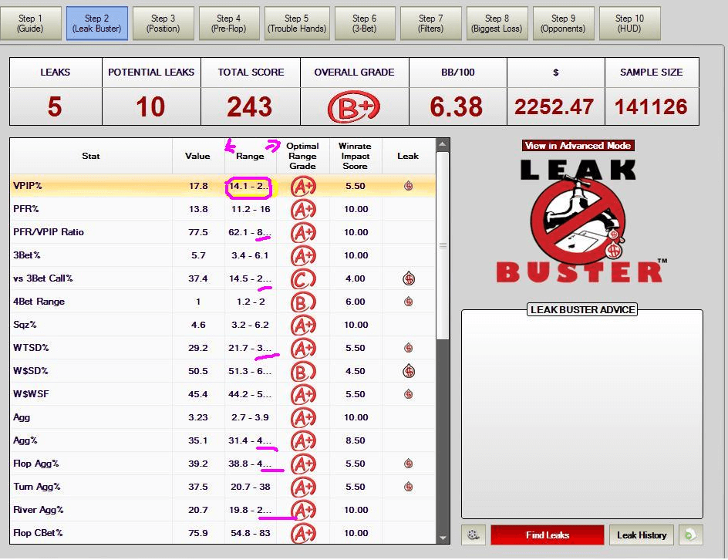Click the B grade icon in 4Bet Range row
The height and width of the screenshot is (560, 728).
click(302, 302)
